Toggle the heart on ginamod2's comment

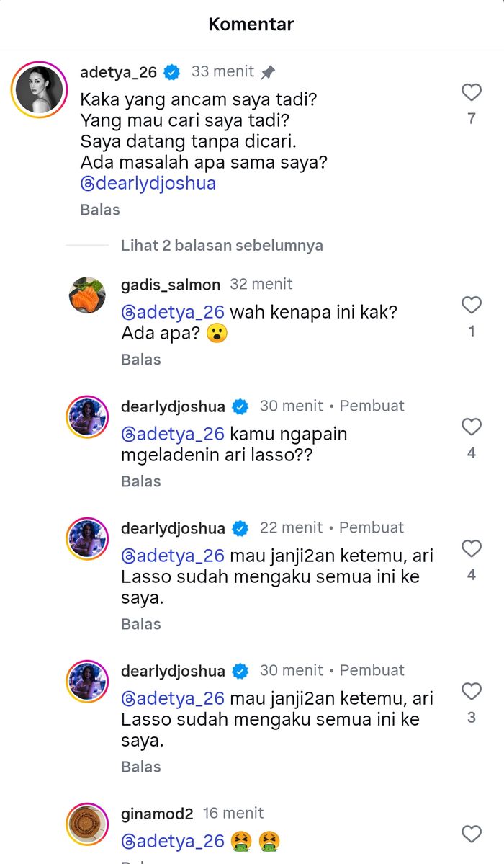(471, 833)
